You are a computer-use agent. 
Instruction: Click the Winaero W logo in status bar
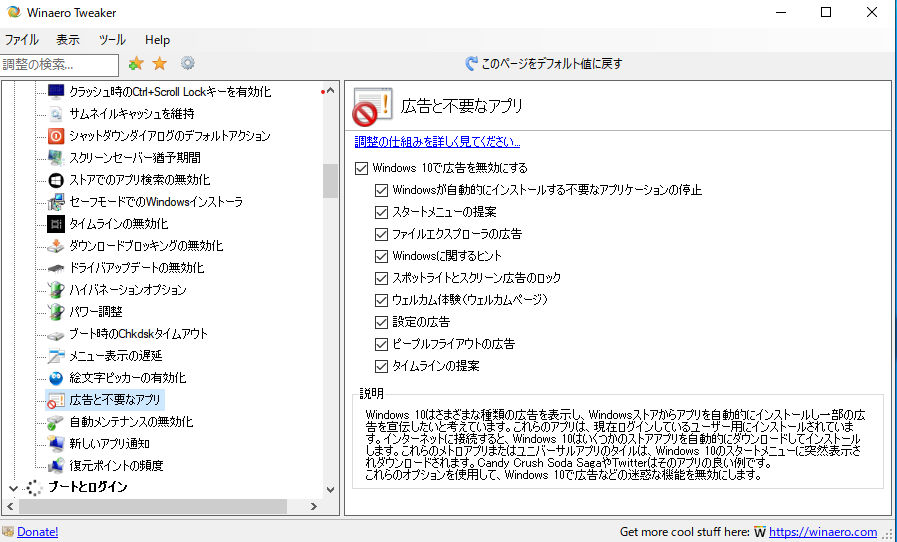(x=760, y=532)
